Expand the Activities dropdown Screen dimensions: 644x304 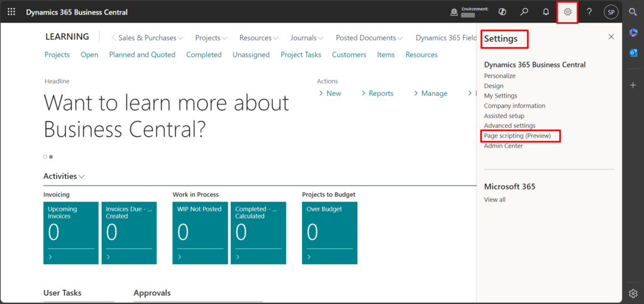64,176
